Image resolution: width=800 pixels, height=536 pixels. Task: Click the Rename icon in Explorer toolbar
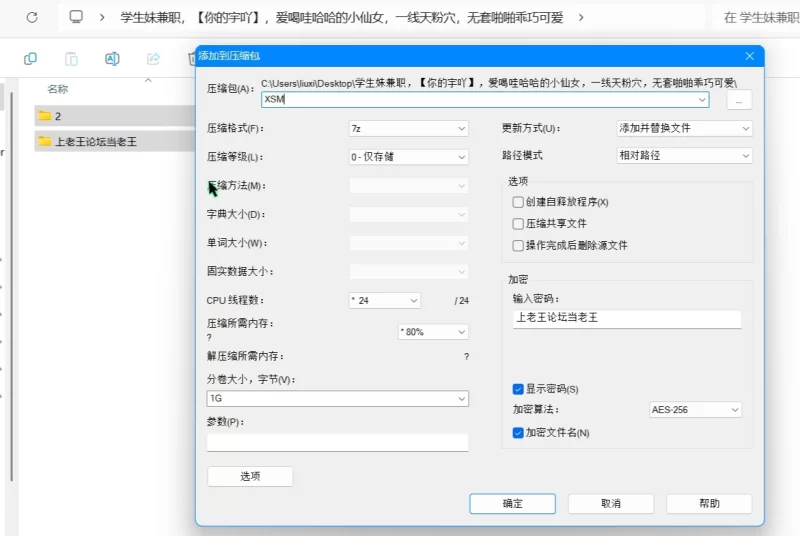[x=112, y=59]
